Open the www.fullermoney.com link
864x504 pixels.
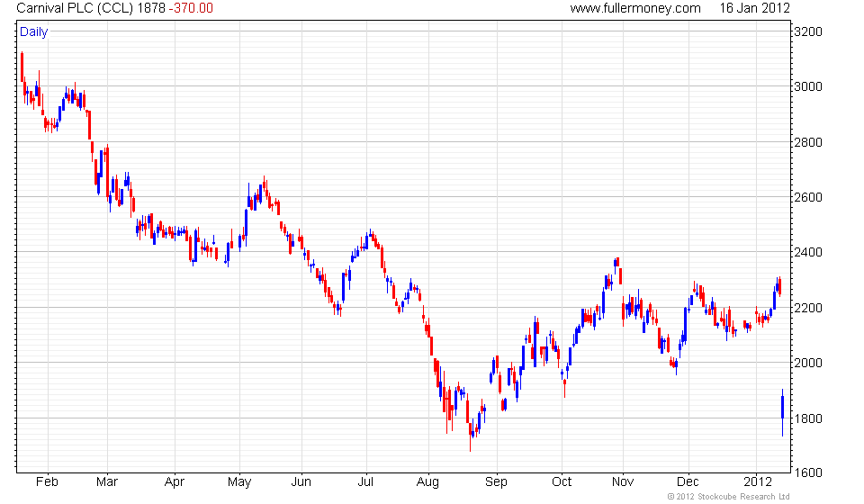pyautogui.click(x=635, y=8)
